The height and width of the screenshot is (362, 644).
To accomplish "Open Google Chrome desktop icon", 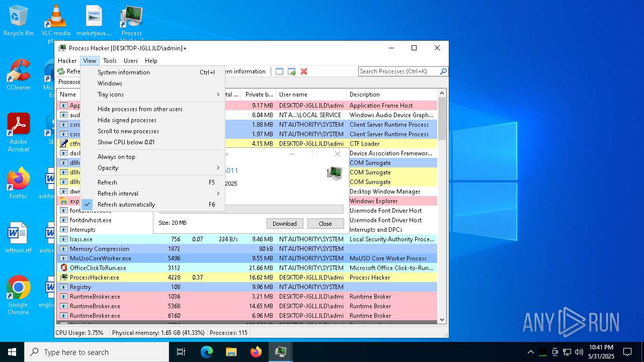I will click(19, 295).
